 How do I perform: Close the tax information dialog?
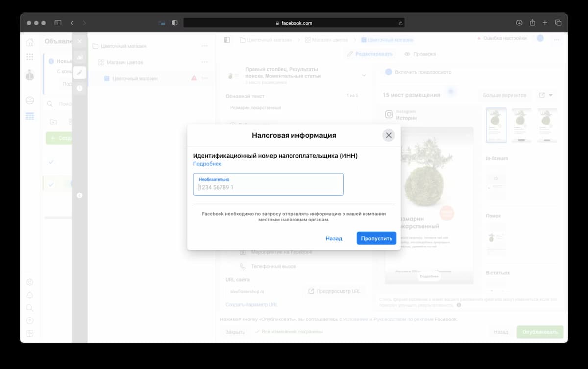point(389,135)
